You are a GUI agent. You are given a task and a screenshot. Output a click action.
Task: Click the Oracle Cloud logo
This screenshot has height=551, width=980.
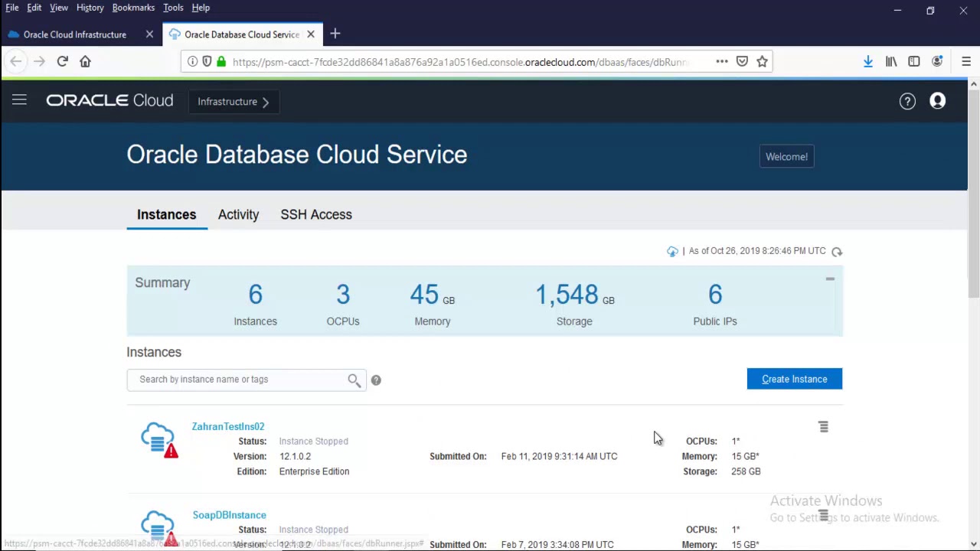[109, 101]
